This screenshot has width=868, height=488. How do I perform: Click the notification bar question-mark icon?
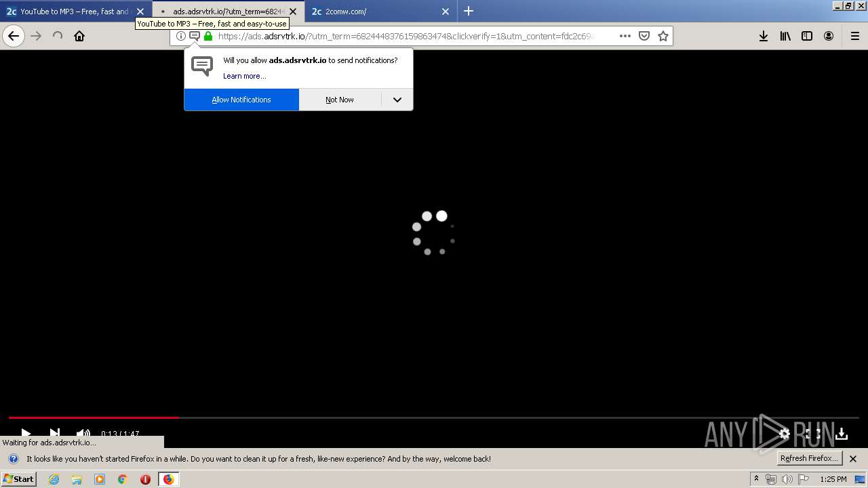click(13, 459)
